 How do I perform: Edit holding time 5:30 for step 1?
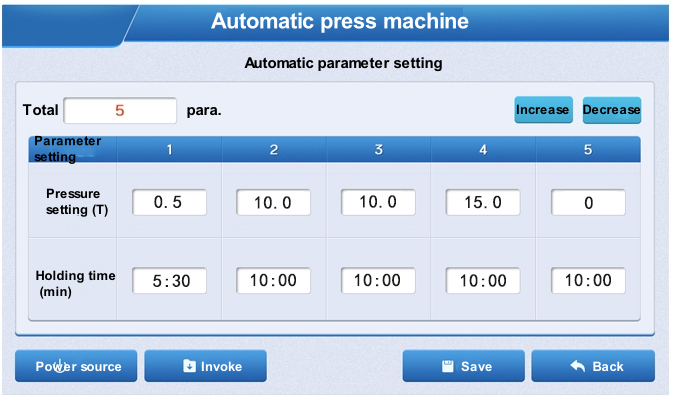pos(169,281)
